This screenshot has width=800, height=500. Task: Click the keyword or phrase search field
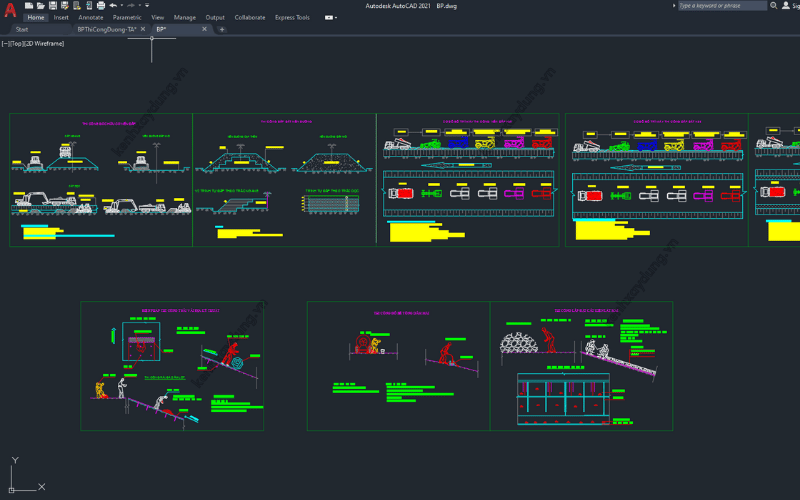point(722,5)
